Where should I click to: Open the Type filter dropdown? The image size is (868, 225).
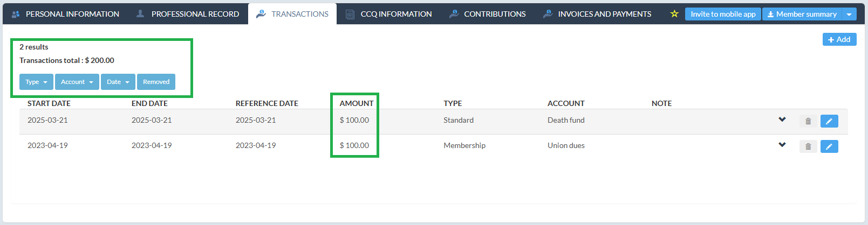[36, 82]
